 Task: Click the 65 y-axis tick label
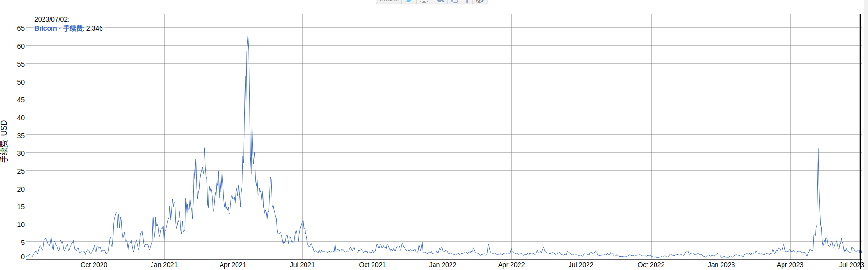pyautogui.click(x=21, y=28)
